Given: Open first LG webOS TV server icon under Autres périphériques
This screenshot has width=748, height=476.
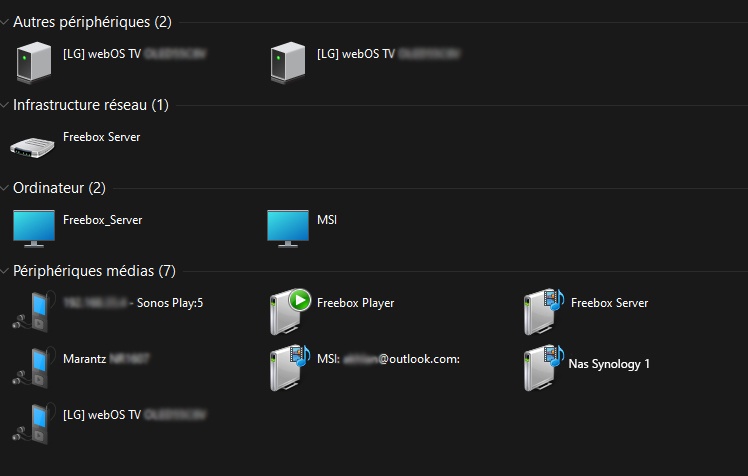Looking at the screenshot, I should coord(34,62).
